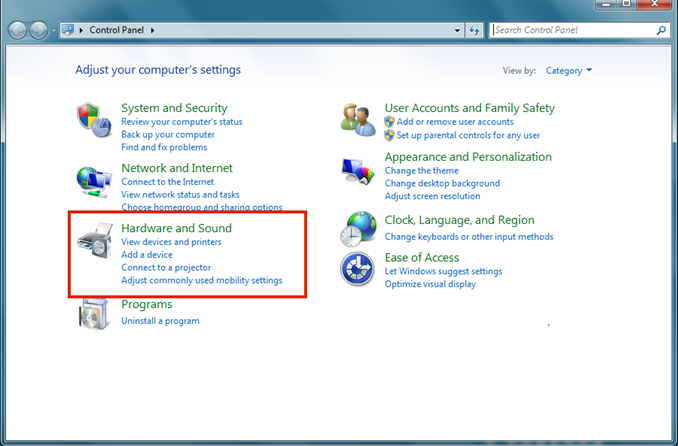
Task: Click Uninstall a program
Action: [x=160, y=321]
